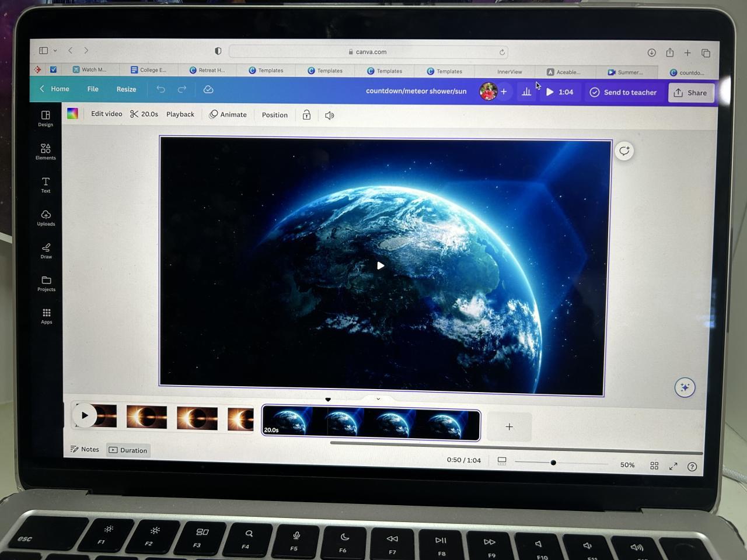Reload the canva.com page
The image size is (747, 560).
click(502, 52)
